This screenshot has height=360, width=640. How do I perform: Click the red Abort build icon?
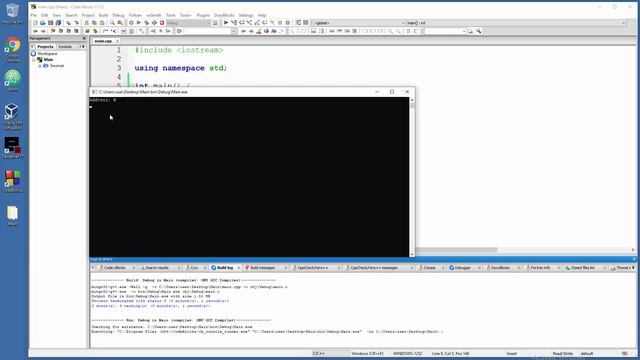(x=162, y=23)
